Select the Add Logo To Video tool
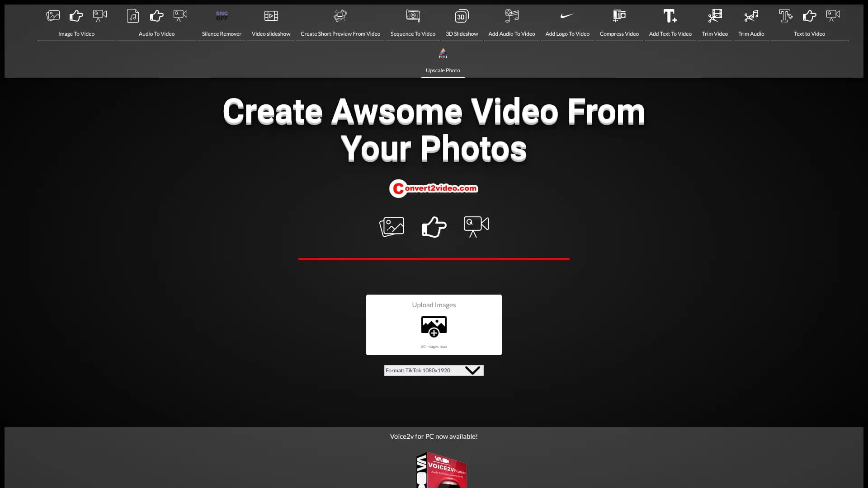The height and width of the screenshot is (488, 868). (567, 23)
